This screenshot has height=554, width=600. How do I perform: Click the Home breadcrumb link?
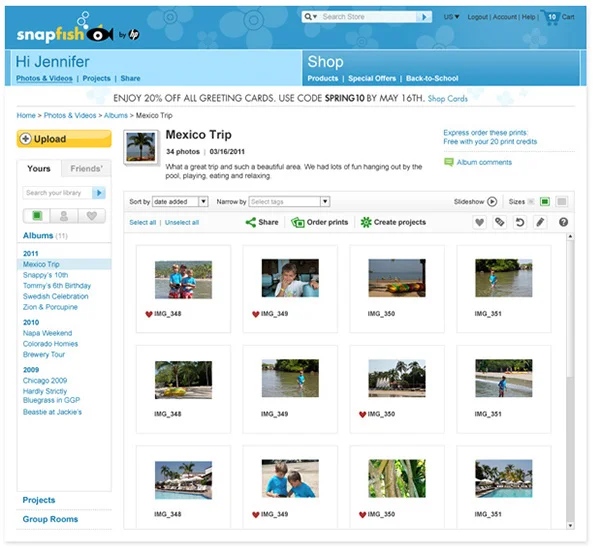pyautogui.click(x=26, y=116)
